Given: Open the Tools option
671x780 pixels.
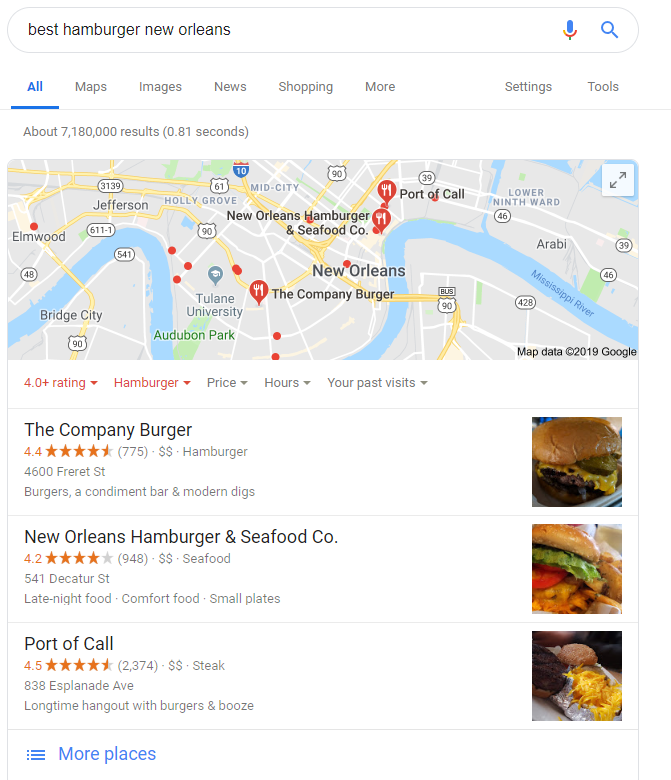Looking at the screenshot, I should point(603,87).
